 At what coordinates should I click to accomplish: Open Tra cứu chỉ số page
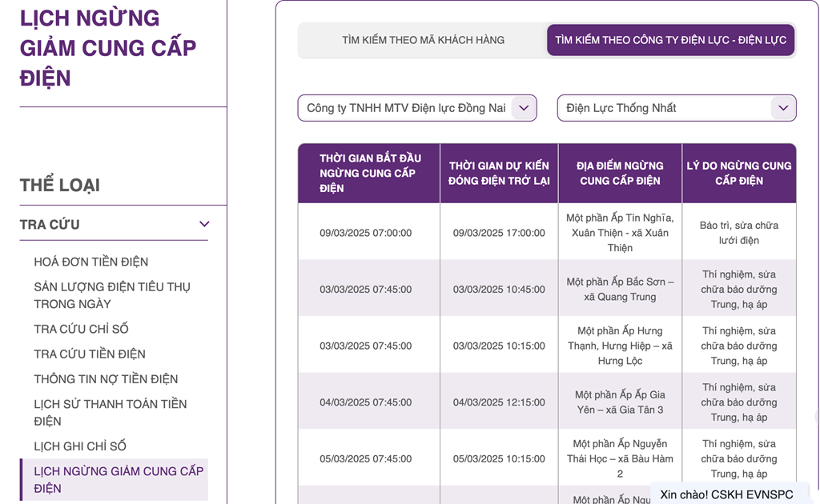click(x=81, y=329)
